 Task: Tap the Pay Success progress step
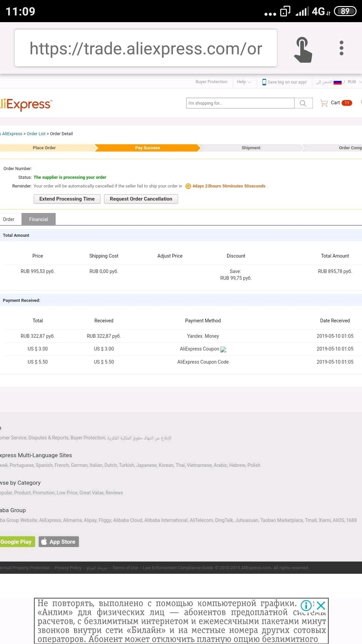147,148
